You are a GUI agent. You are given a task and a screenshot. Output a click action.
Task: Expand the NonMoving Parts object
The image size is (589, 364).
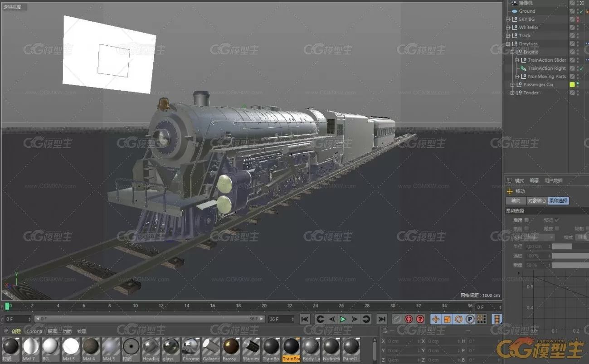click(517, 76)
